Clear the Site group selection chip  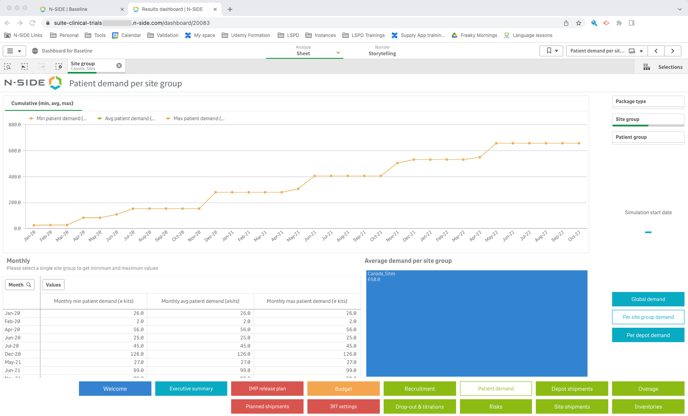click(119, 66)
